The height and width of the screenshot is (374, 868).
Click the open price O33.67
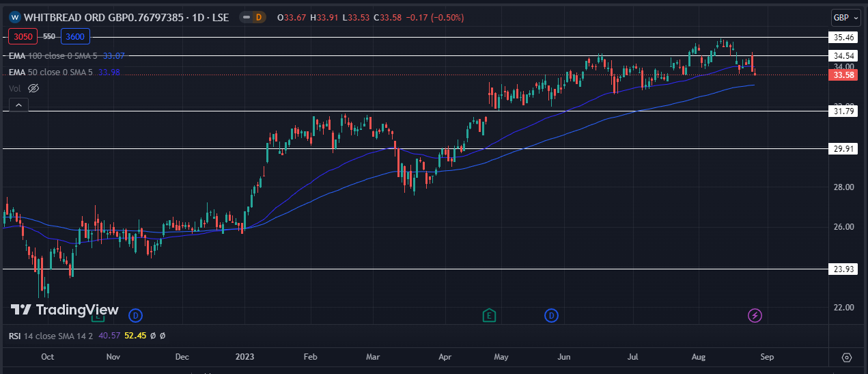(292, 17)
